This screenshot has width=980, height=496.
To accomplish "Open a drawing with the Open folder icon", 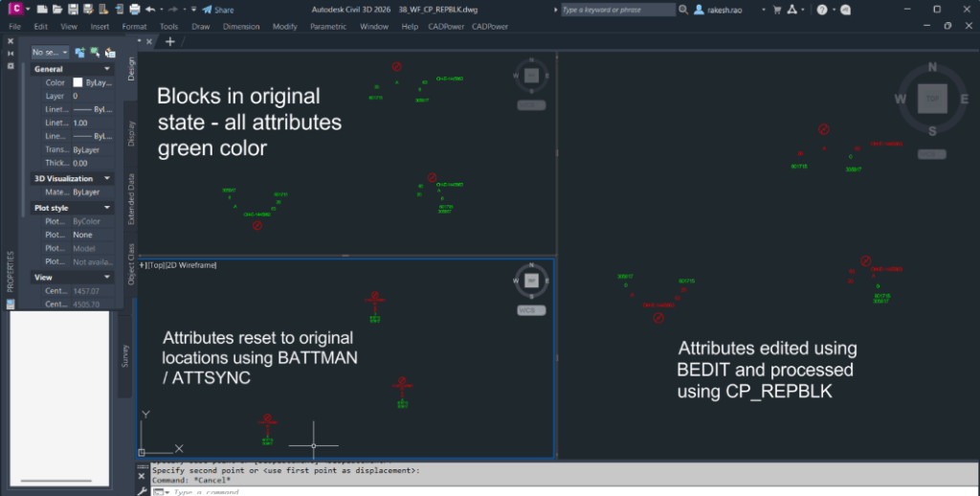I will click(57, 10).
